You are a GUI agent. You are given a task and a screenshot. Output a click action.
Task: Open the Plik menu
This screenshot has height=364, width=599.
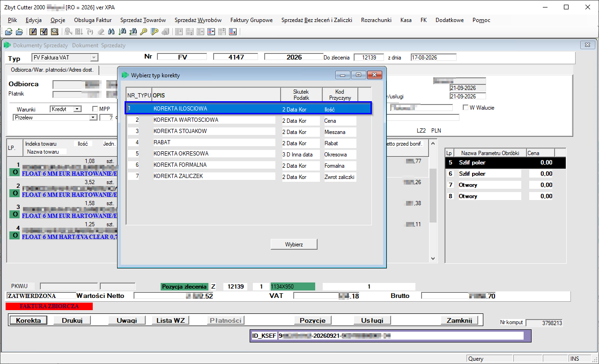click(x=13, y=20)
